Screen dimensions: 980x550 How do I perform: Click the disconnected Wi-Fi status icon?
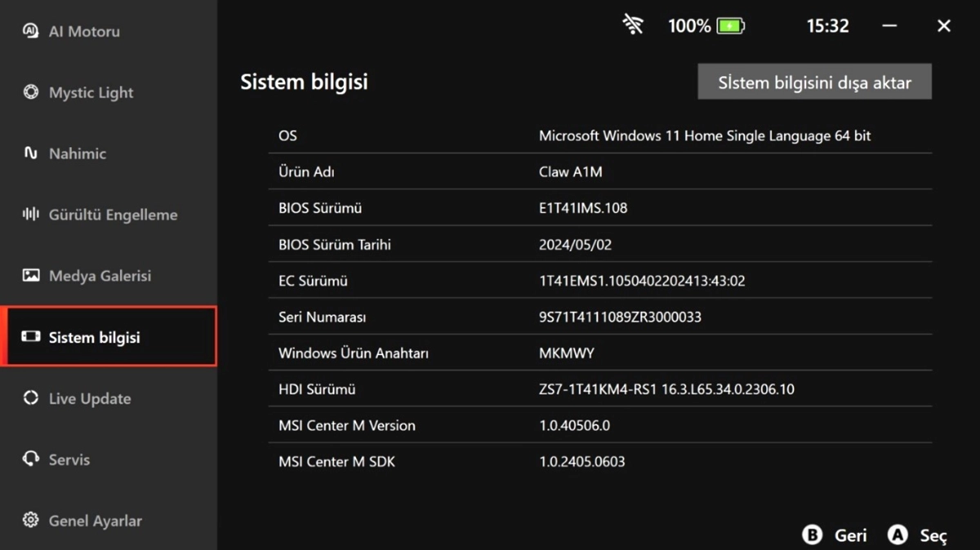[x=633, y=26]
